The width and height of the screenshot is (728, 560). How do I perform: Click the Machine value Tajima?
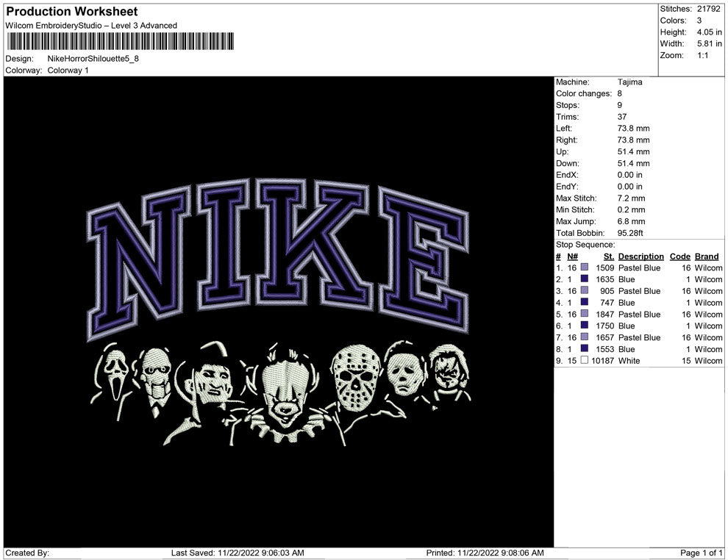[x=630, y=82]
